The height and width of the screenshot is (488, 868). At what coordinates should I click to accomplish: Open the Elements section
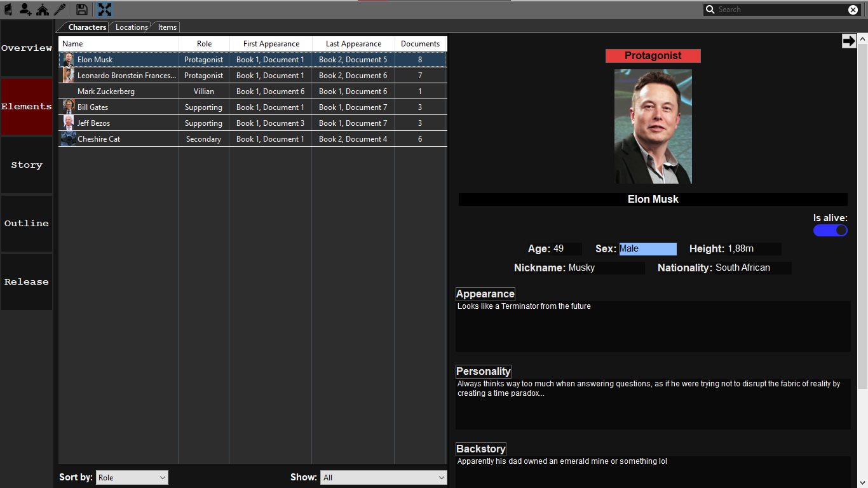pos(27,107)
